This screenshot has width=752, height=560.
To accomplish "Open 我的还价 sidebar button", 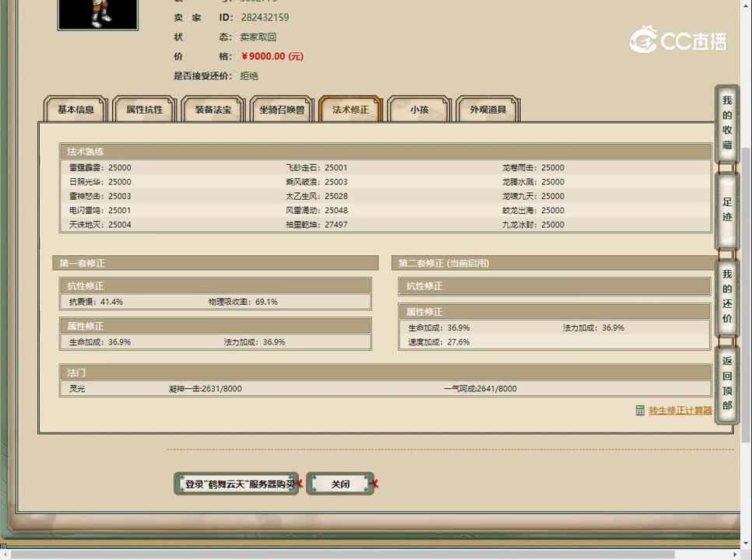I will click(726, 296).
